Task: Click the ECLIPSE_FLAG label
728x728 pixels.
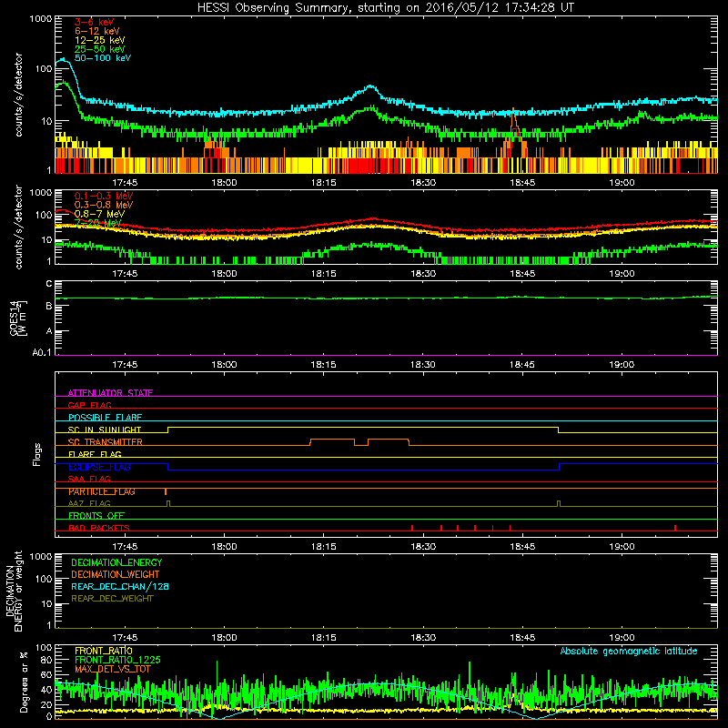Action: 99,467
